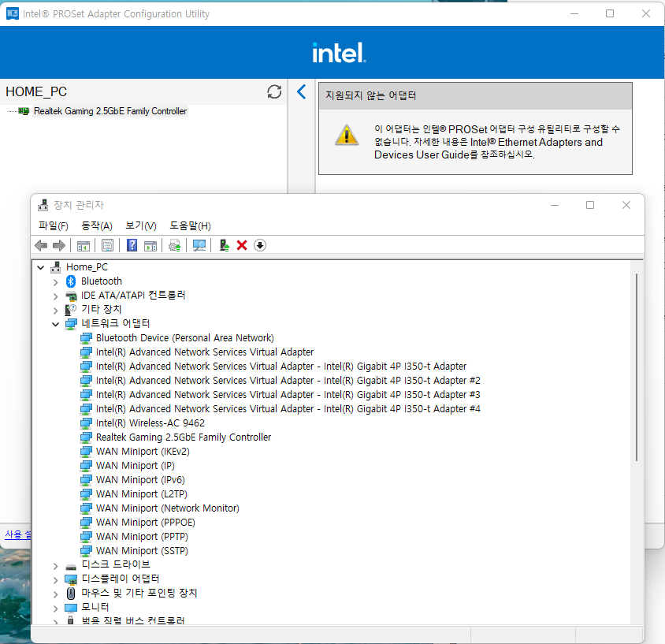Select WAN Miniport (Network Monitor)
665x644 pixels.
[168, 508]
